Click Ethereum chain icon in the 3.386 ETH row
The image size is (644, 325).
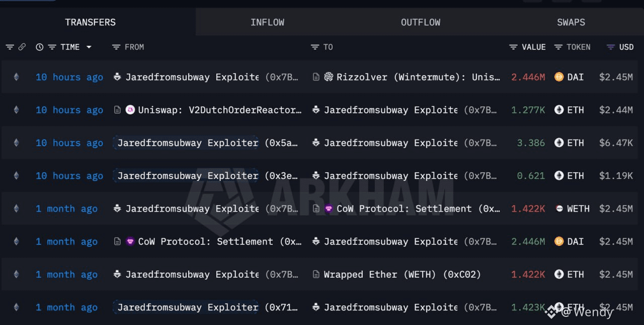(x=16, y=143)
